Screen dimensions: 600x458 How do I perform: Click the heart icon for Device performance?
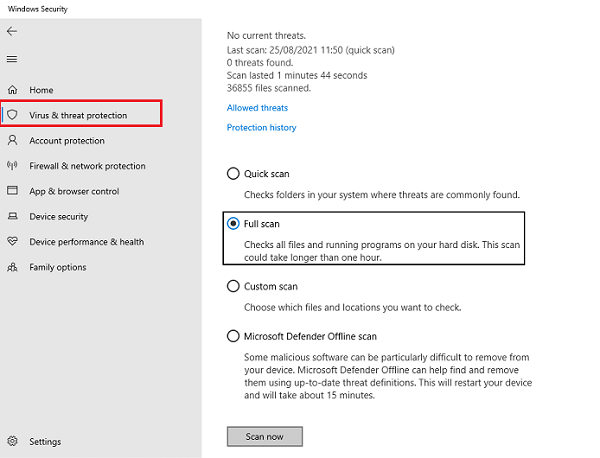point(12,241)
